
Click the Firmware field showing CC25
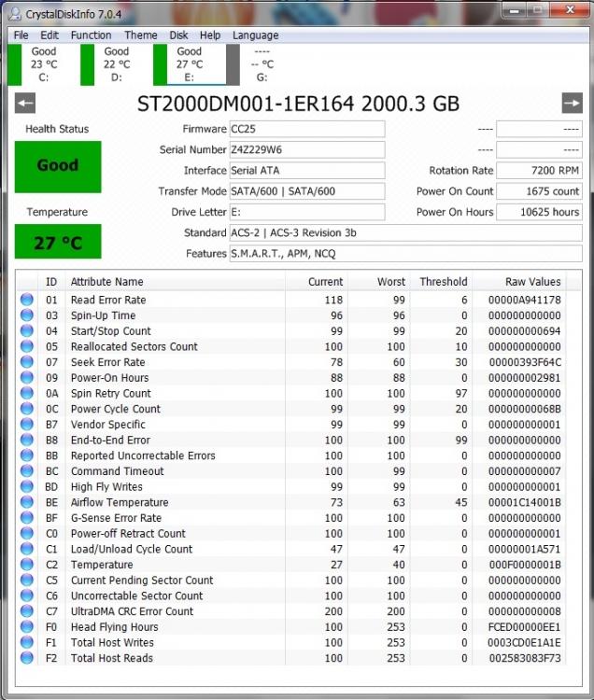(x=307, y=129)
